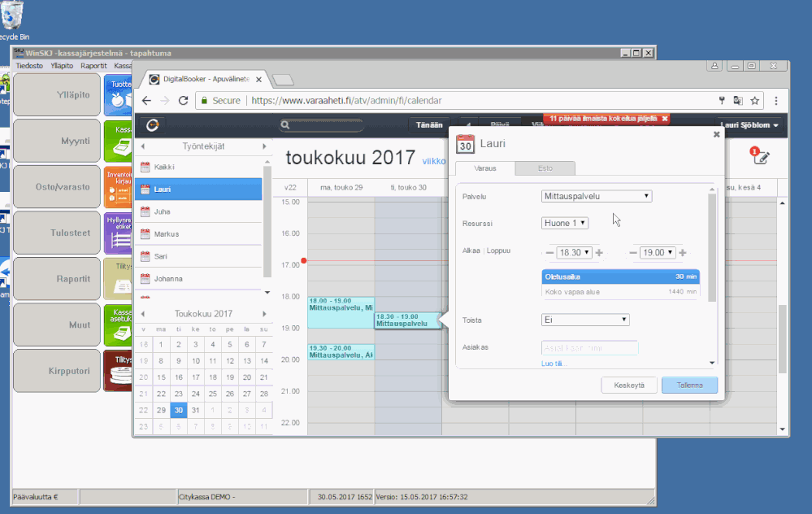Save the booking with the Tallenna button
812x514 pixels.
pyautogui.click(x=689, y=385)
